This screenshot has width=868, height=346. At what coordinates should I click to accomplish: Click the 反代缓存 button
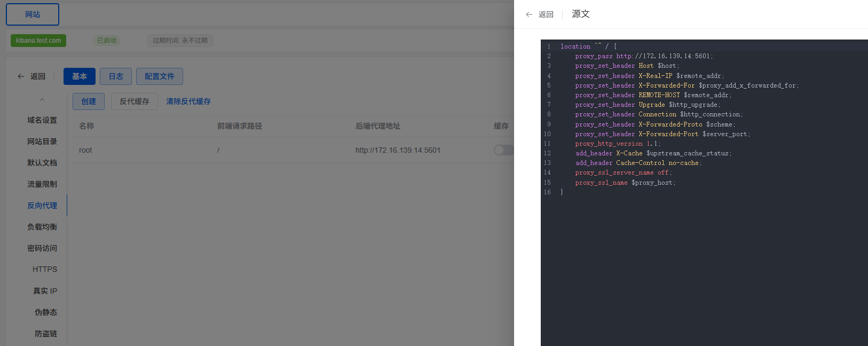135,101
